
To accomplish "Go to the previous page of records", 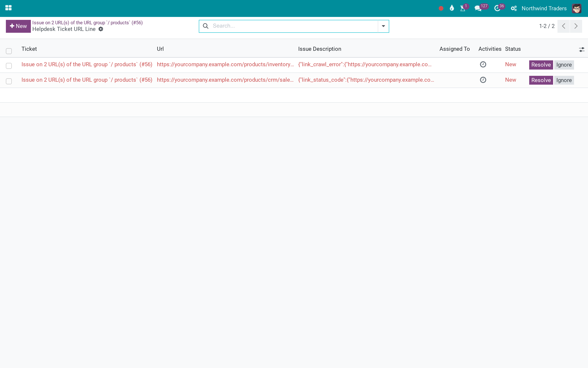I will (563, 26).
